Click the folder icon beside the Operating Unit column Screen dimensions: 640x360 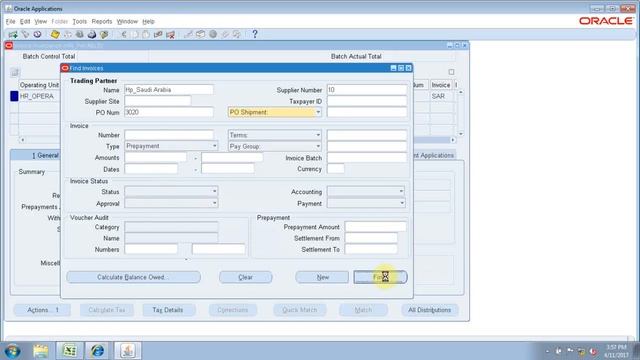tap(15, 72)
